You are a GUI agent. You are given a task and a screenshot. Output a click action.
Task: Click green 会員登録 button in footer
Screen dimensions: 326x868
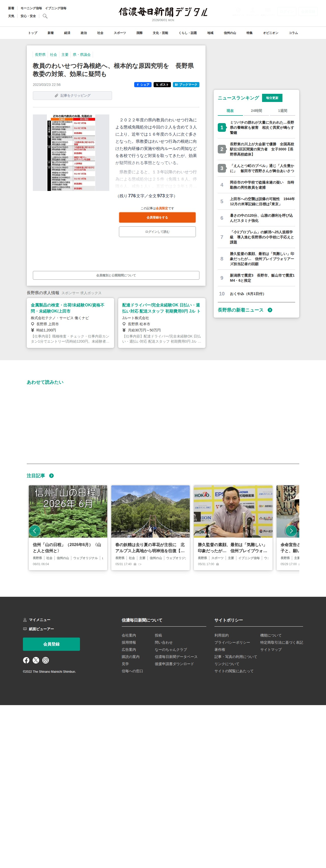point(51,644)
